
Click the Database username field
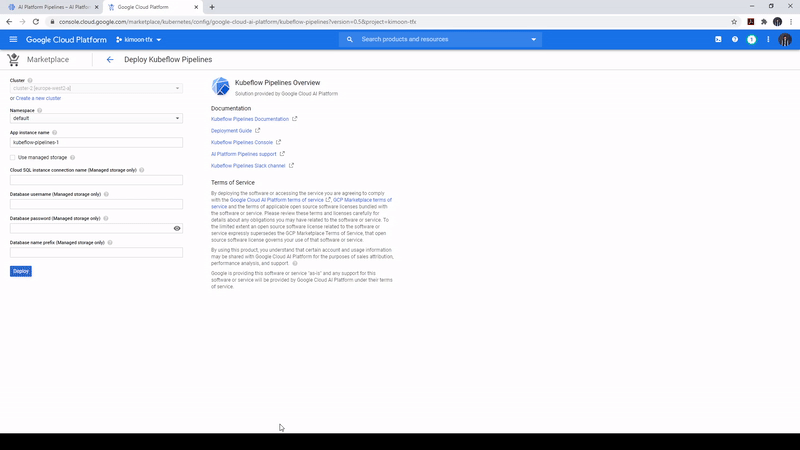[96, 204]
